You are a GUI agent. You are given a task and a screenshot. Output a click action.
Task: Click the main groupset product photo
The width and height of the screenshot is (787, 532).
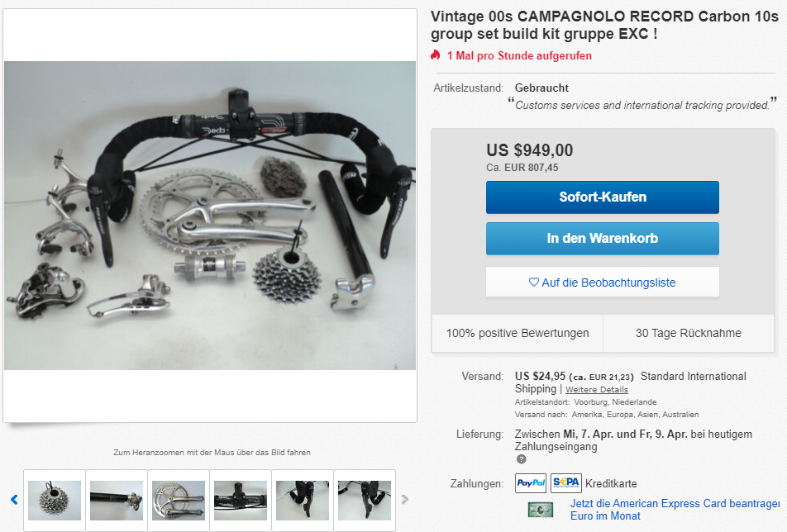(x=210, y=216)
